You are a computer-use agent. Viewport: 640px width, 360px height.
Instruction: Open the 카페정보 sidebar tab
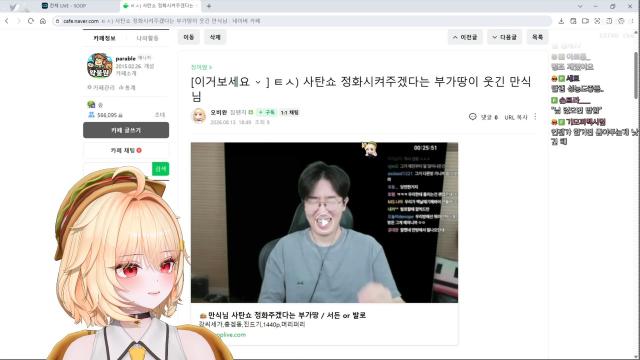coord(104,38)
